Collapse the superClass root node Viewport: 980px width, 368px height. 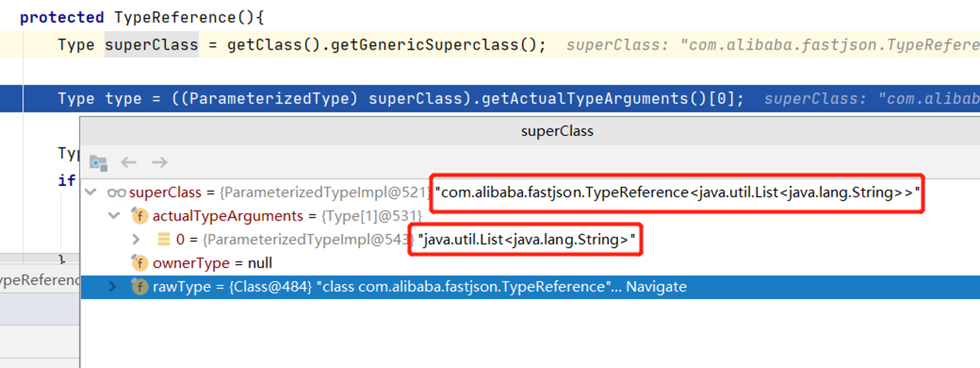[x=91, y=192]
